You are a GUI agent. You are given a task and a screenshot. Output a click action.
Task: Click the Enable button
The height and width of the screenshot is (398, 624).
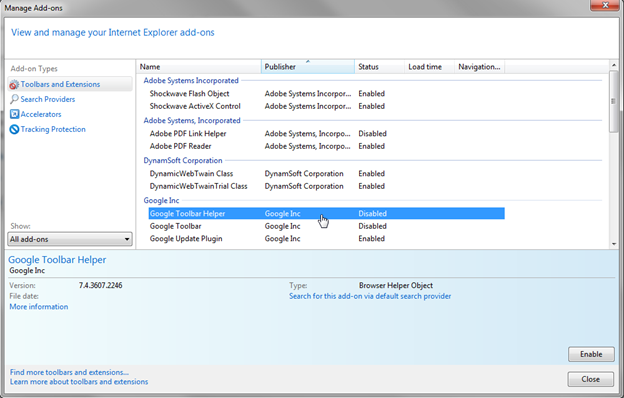(x=591, y=354)
